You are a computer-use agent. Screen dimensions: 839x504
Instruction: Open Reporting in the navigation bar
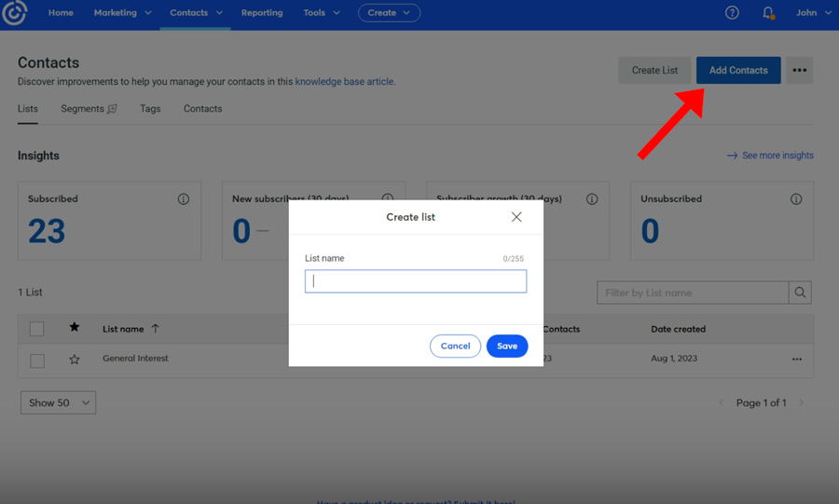(262, 12)
